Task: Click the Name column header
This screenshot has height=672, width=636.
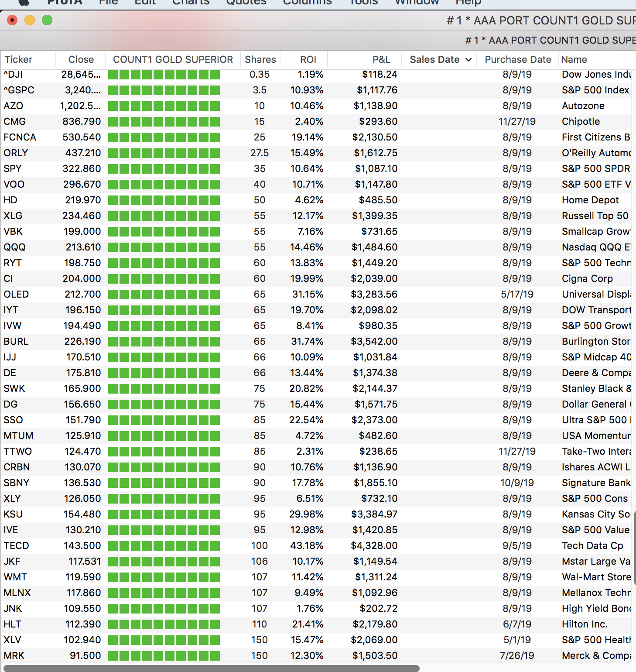Action: pyautogui.click(x=574, y=59)
